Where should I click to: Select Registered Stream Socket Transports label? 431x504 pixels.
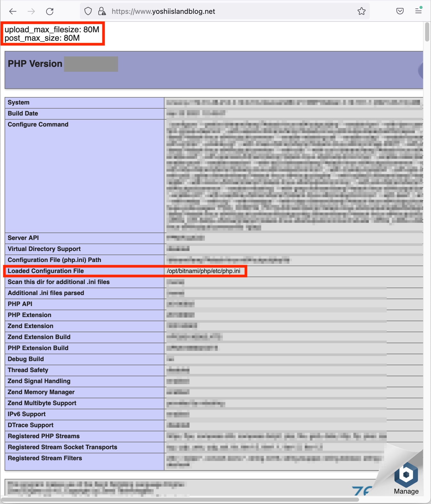click(62, 447)
